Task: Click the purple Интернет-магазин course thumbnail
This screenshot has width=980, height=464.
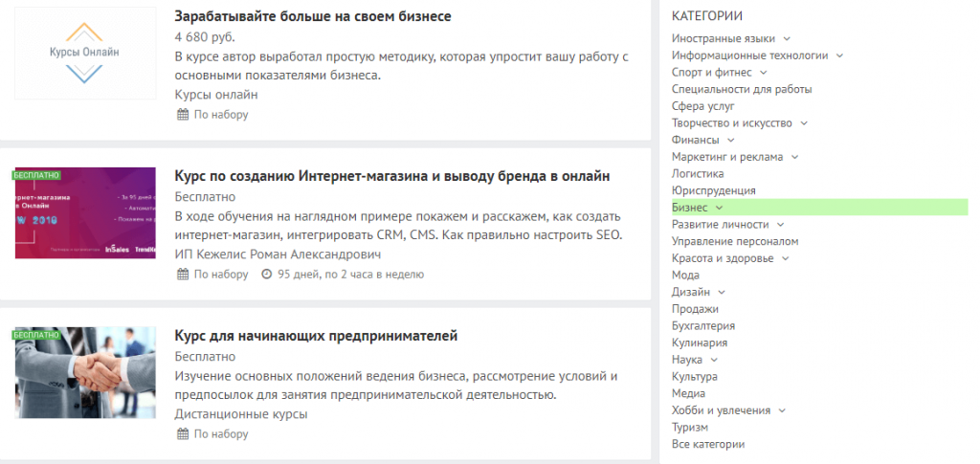Action: pyautogui.click(x=85, y=213)
